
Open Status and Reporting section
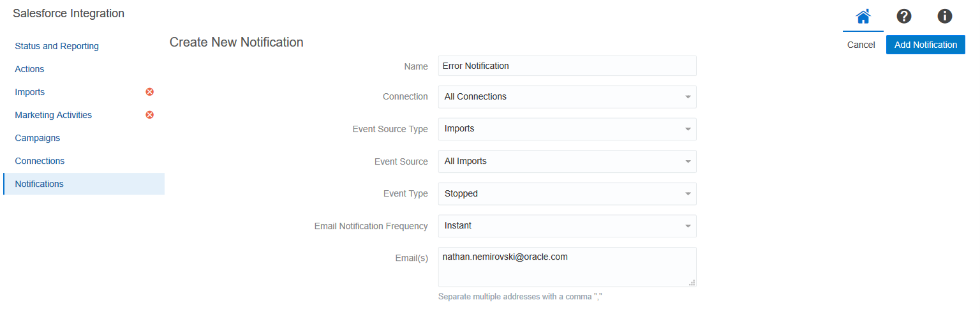57,46
